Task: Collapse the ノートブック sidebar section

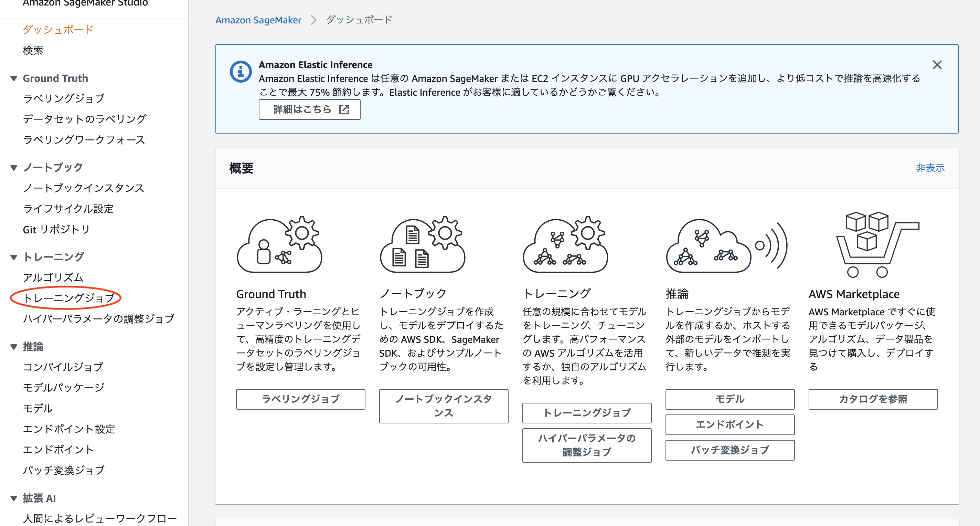Action: 14,167
